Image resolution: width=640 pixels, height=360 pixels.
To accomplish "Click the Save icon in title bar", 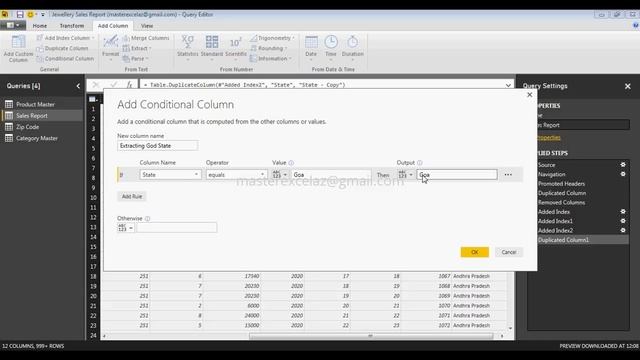I will (20, 15).
